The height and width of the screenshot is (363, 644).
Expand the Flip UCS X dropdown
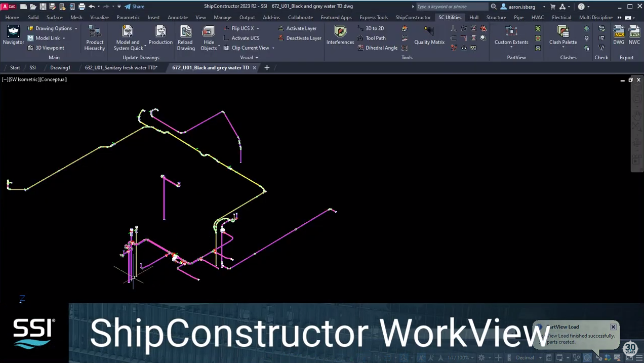point(258,28)
